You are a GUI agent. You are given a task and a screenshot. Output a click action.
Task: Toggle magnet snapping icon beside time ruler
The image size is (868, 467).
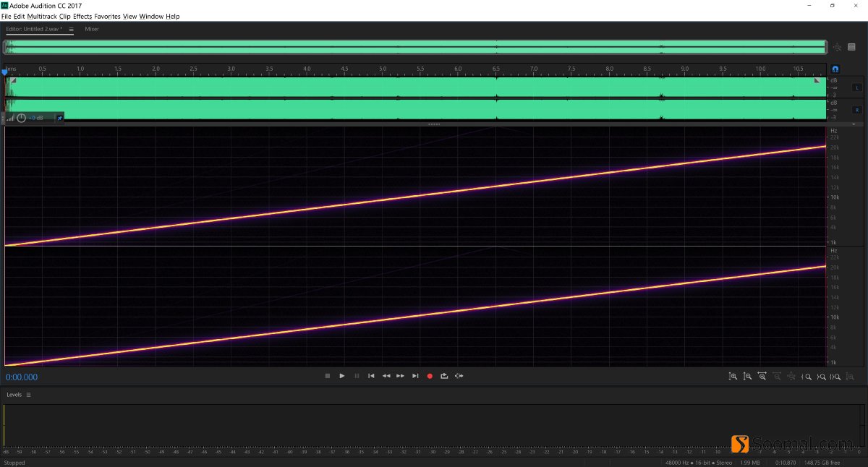click(835, 69)
